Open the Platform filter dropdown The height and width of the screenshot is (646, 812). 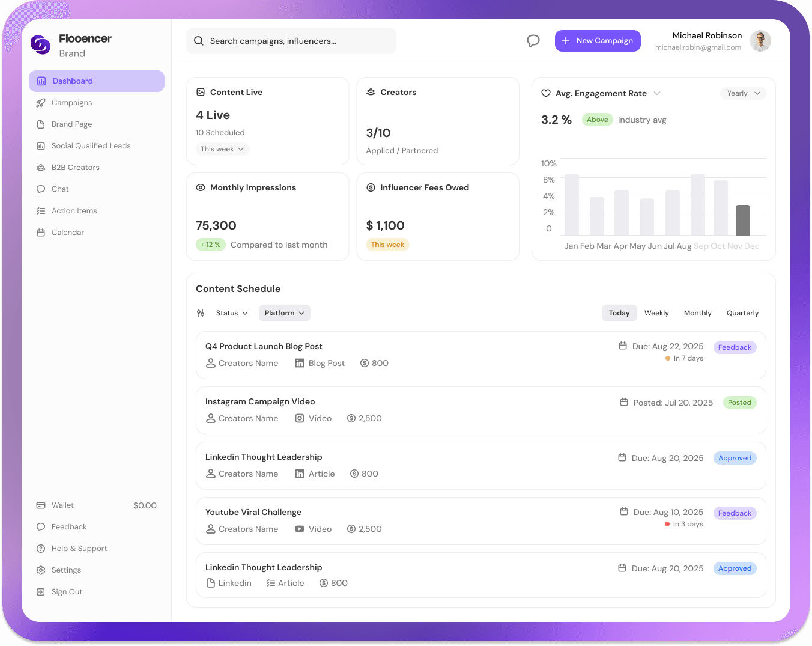tap(285, 313)
